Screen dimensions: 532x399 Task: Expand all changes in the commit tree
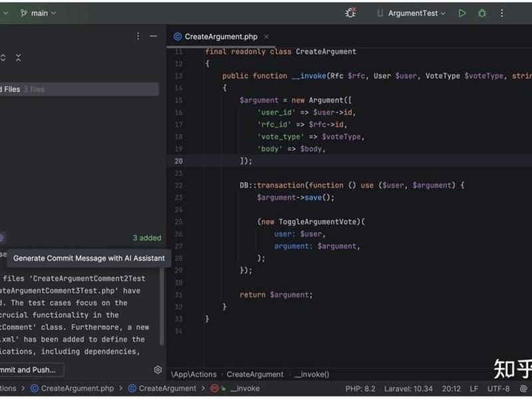[x=3, y=58]
